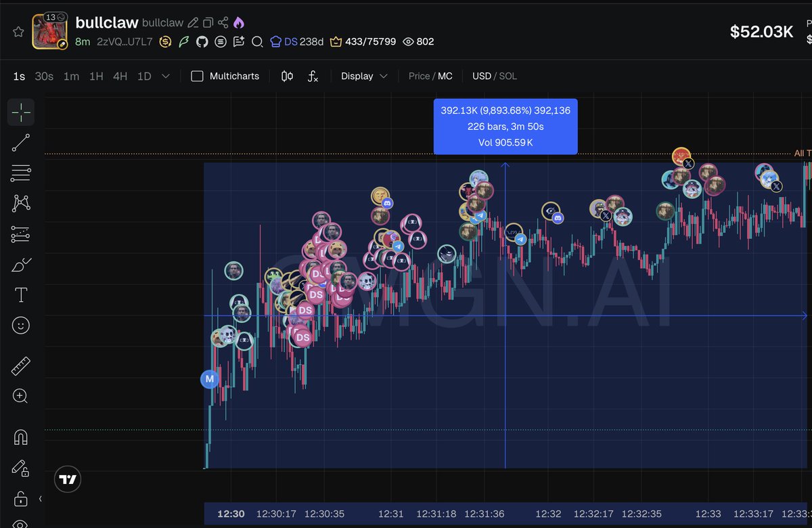Toggle magnet snapping mode
Image resolution: width=812 pixels, height=528 pixels.
tap(20, 437)
